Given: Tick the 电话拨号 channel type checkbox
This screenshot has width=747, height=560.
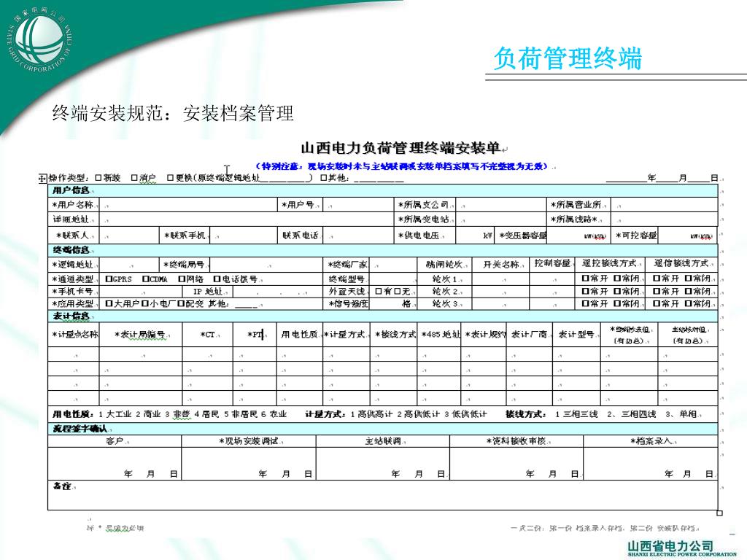Looking at the screenshot, I should [x=217, y=279].
